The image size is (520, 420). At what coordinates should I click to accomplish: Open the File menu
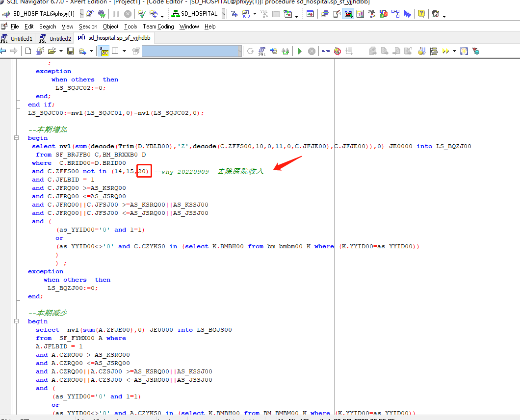tap(15, 26)
